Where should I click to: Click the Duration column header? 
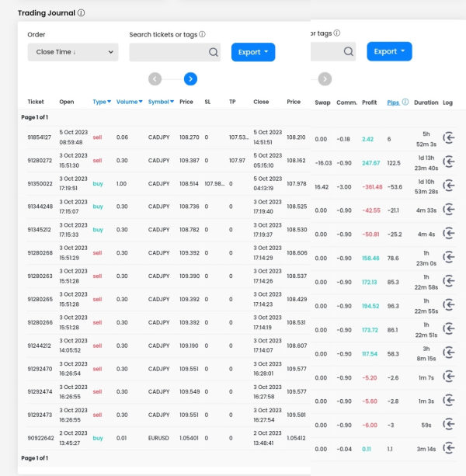[x=426, y=102]
